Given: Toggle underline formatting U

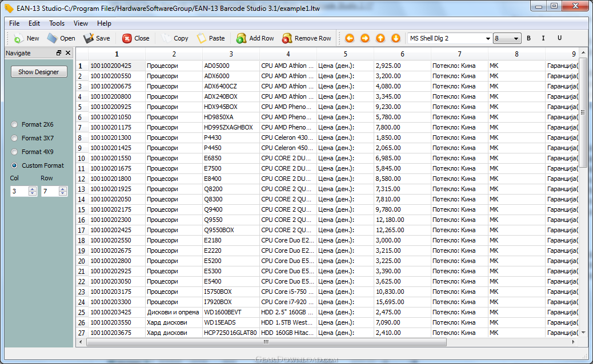Looking at the screenshot, I should (x=560, y=38).
